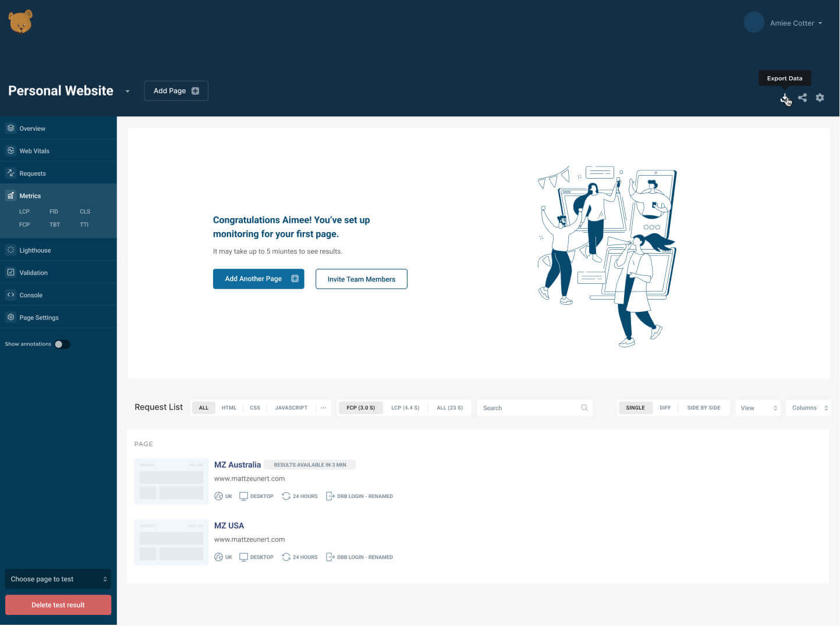This screenshot has height=626, width=840.
Task: Click the Requests icon in sidebar
Action: coord(10,173)
